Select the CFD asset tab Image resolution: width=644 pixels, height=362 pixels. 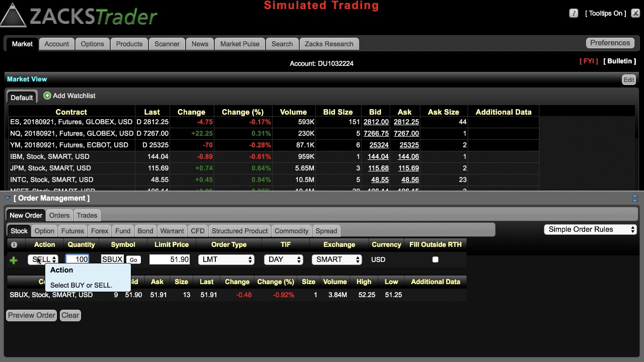[x=198, y=231]
